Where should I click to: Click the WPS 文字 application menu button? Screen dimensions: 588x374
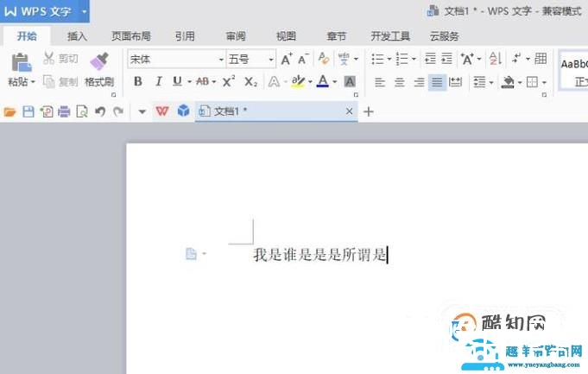45,11
